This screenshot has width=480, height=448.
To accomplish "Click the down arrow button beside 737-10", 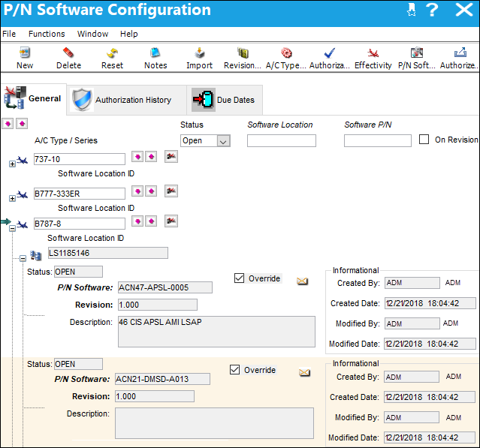I will pyautogui.click(x=137, y=157).
